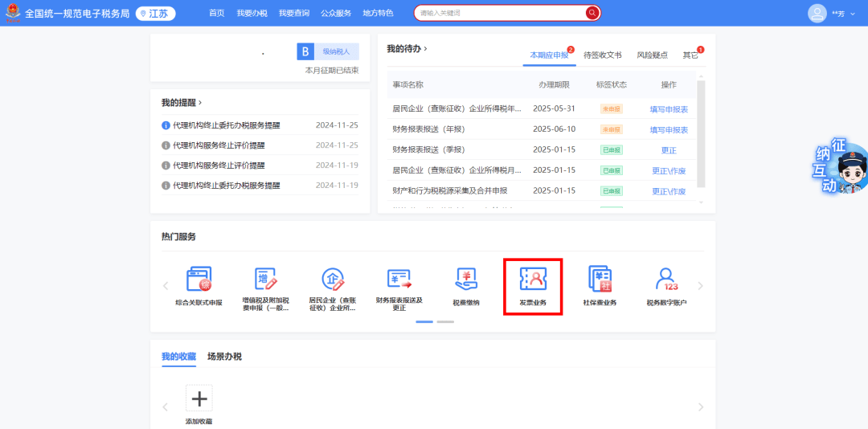Click 填写申报表 for 财务报表报送(年报)

coord(669,129)
